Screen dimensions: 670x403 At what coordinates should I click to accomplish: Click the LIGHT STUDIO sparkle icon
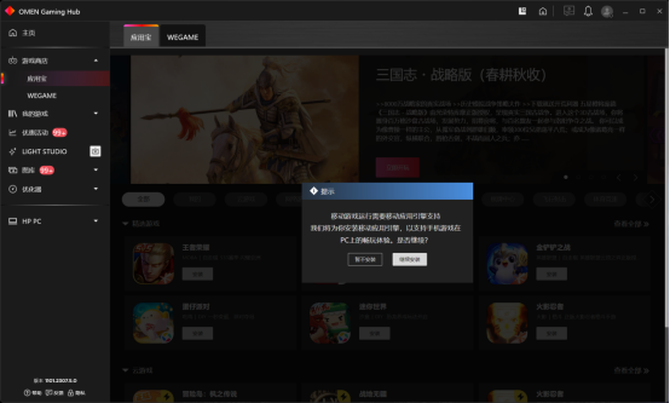13,151
